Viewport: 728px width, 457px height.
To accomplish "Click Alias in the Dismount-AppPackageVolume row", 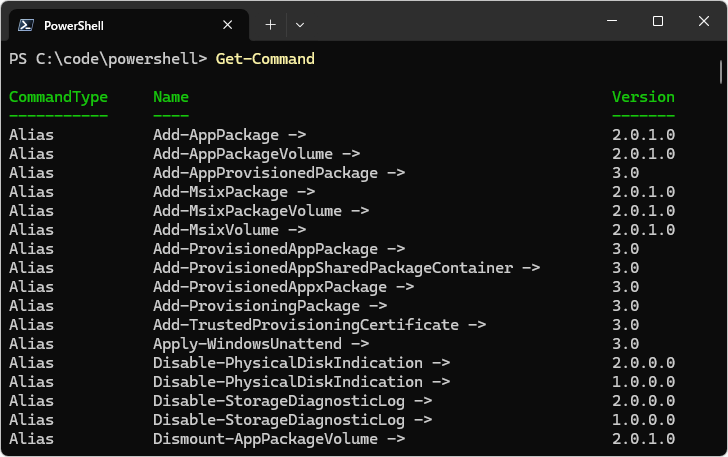I will [x=32, y=439].
